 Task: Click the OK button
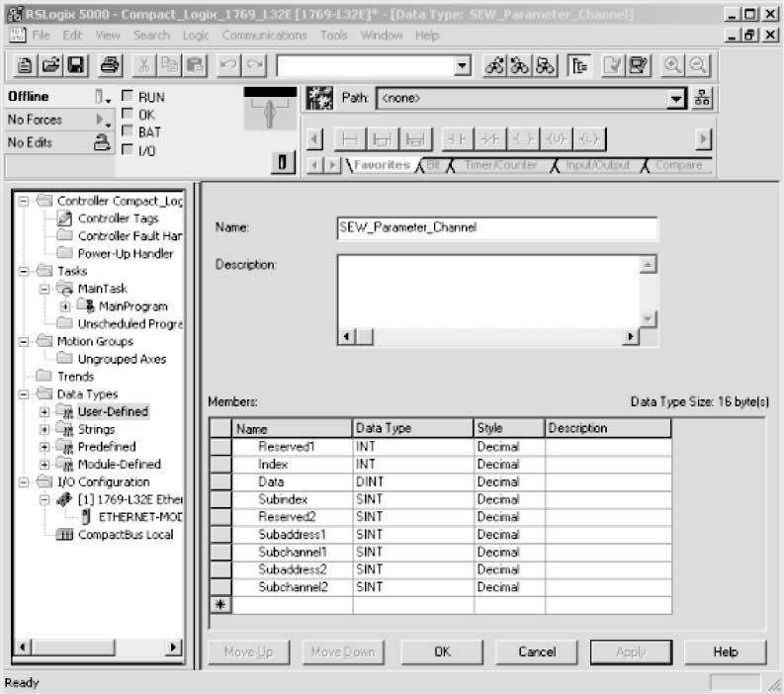click(x=442, y=652)
